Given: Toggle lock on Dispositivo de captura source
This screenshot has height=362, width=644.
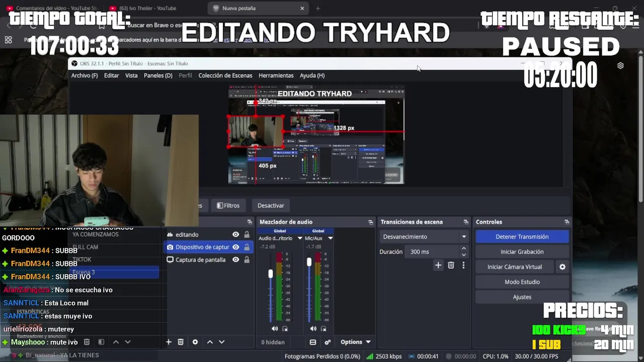Looking at the screenshot, I should (247, 247).
